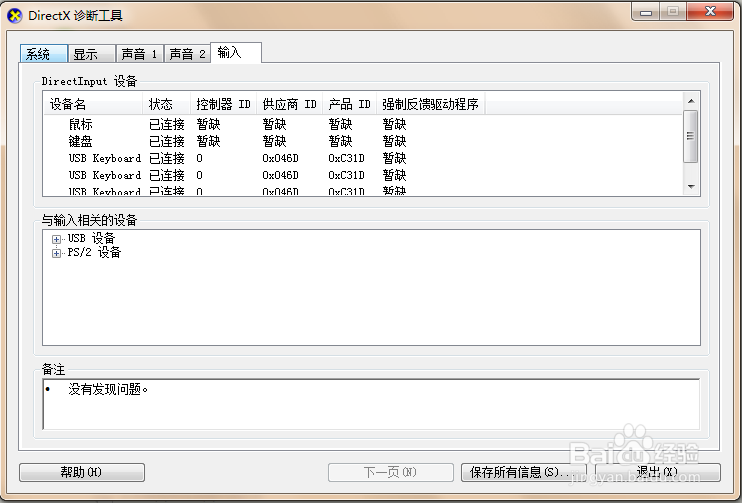Open the 声音 2 tab

tap(187, 54)
